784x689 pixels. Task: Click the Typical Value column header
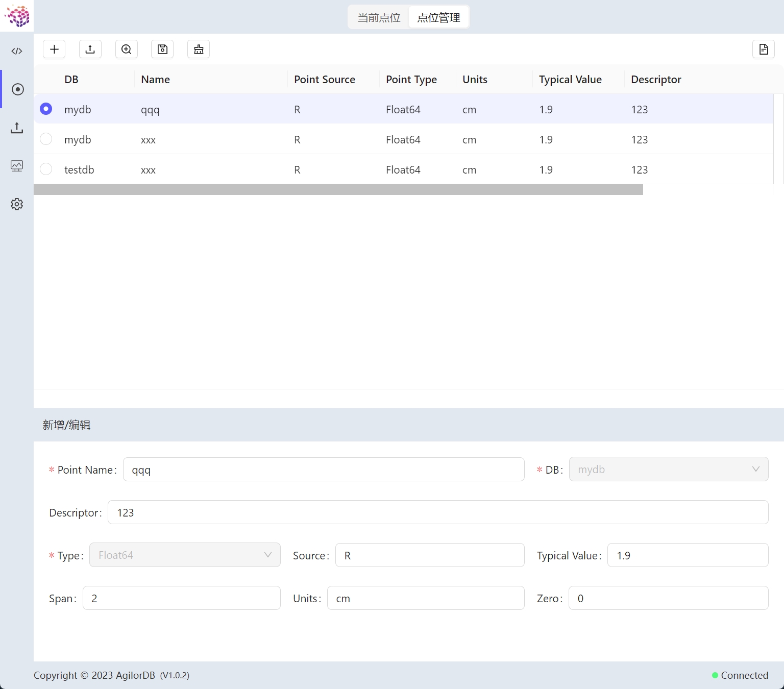(570, 80)
